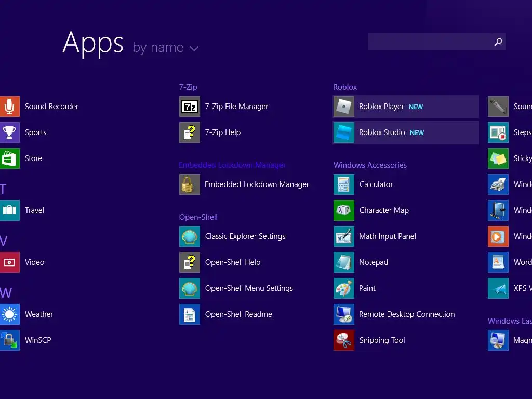The height and width of the screenshot is (399, 532).
Task: Launch the Roblox Player icon
Action: tap(344, 107)
